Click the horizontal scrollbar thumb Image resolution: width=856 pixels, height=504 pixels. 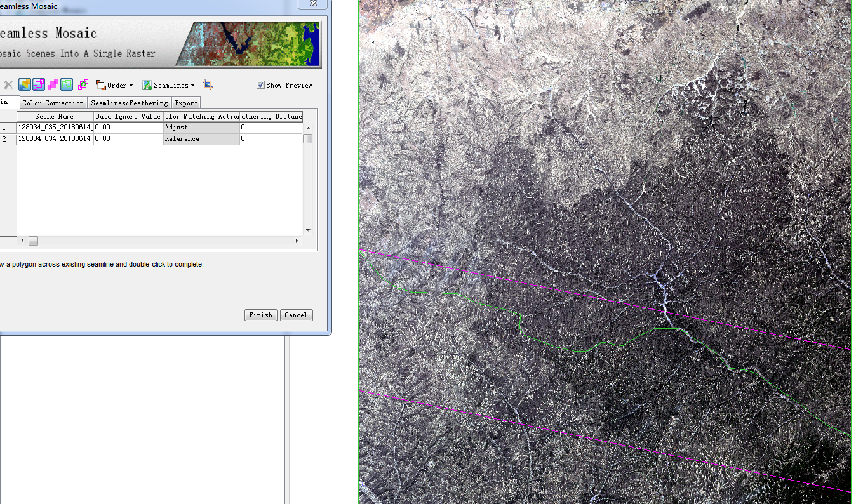(33, 241)
